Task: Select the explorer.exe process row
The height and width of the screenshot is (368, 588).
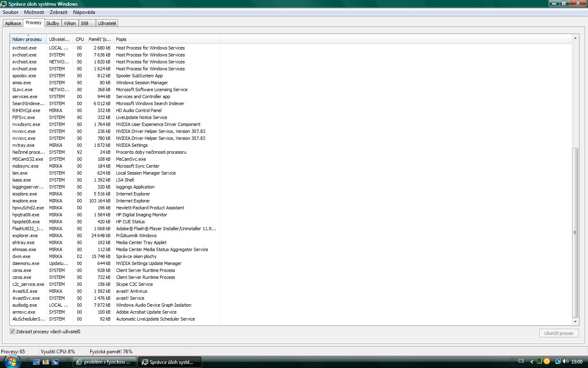Action: pos(114,236)
